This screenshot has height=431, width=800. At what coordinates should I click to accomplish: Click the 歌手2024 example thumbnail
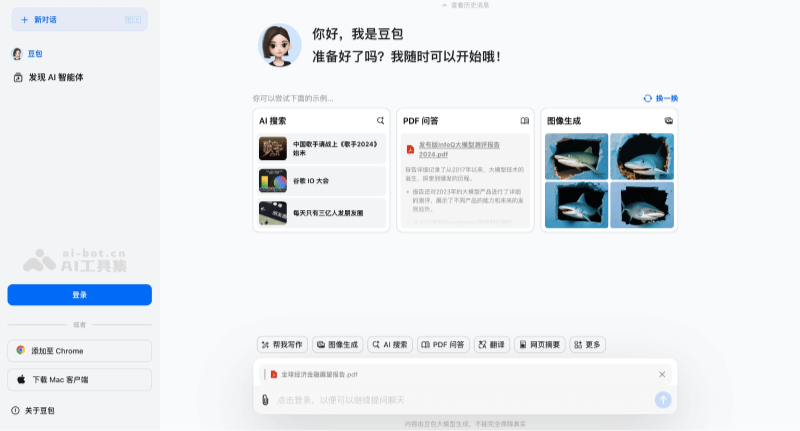[272, 148]
